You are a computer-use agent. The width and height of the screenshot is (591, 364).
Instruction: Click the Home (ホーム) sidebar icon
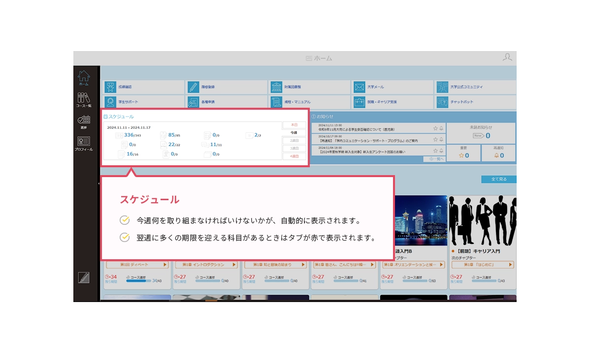84,78
